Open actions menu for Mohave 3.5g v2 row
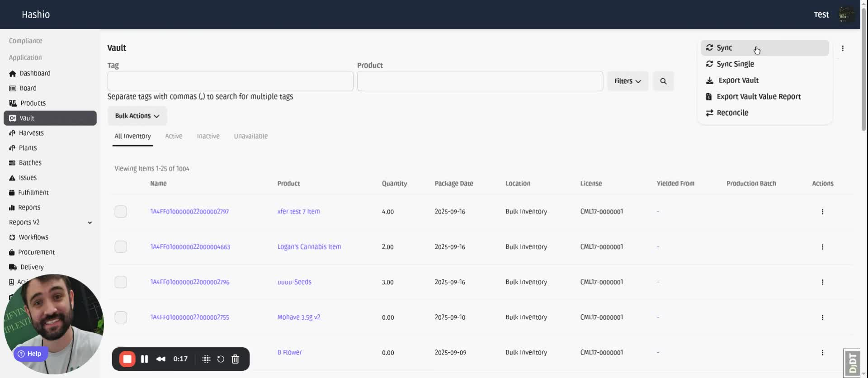Image resolution: width=868 pixels, height=378 pixels. 822,317
